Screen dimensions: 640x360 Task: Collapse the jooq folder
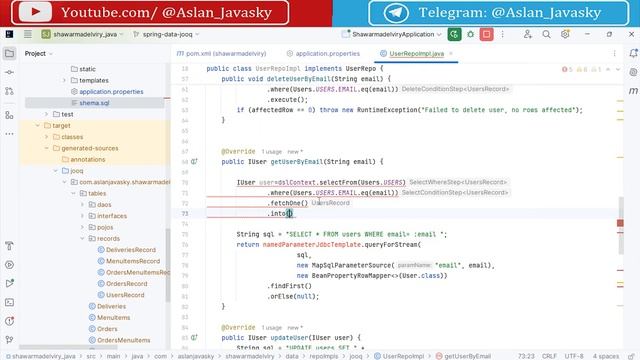click(x=55, y=171)
